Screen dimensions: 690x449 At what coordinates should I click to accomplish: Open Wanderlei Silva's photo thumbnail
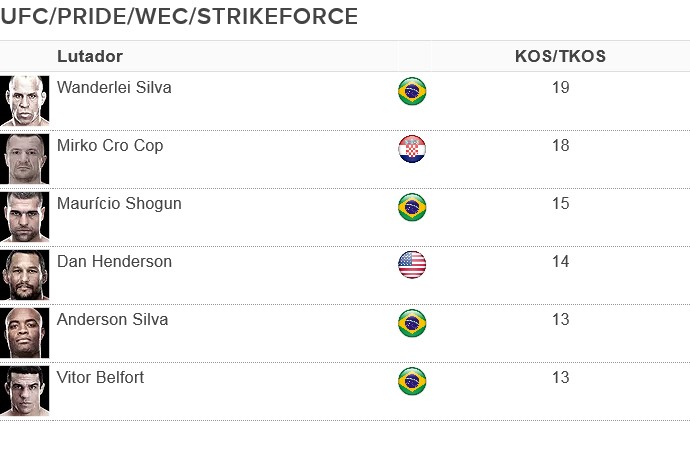click(24, 100)
